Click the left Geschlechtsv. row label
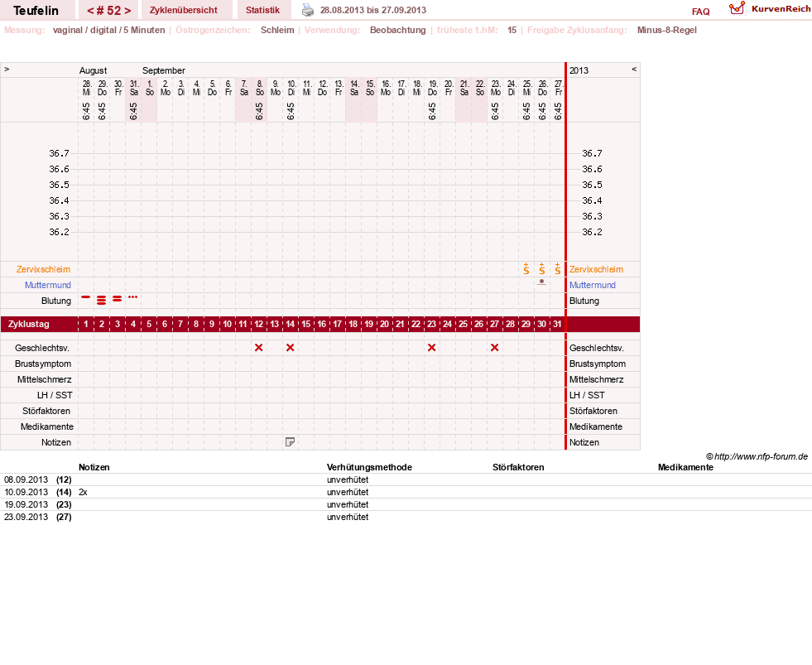Image resolution: width=812 pixels, height=665 pixels. coord(42,348)
